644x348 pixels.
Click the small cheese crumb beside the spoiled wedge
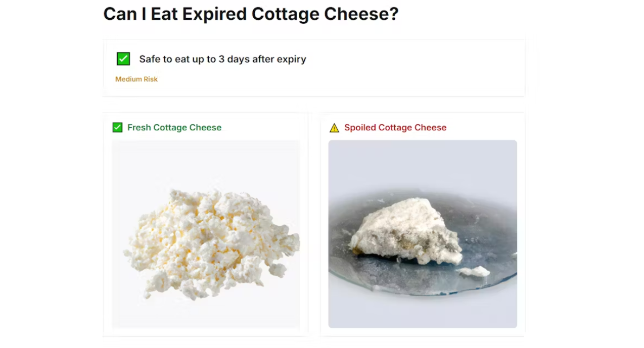(x=473, y=272)
